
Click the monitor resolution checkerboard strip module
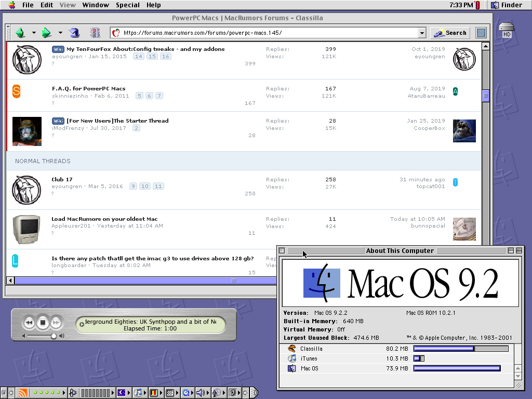pyautogui.click(x=170, y=393)
